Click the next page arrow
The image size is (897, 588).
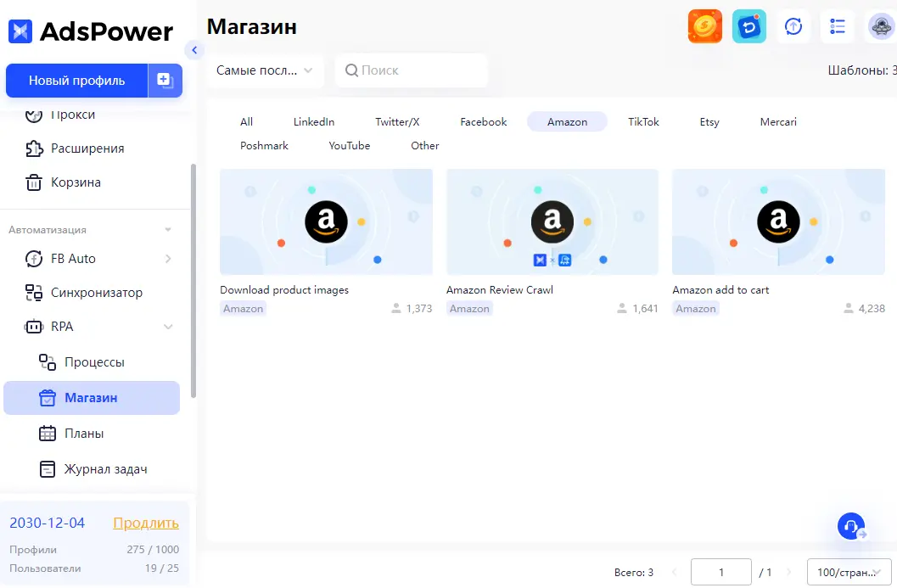(x=789, y=572)
